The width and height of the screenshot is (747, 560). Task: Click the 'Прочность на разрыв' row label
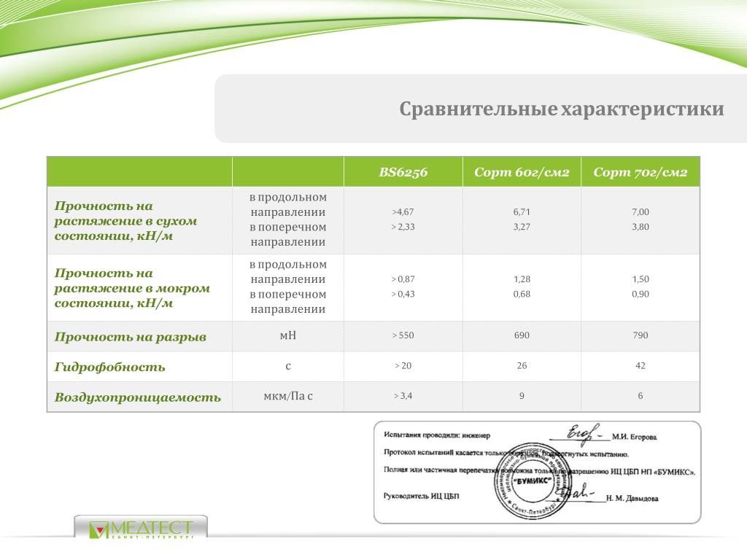coord(130,337)
